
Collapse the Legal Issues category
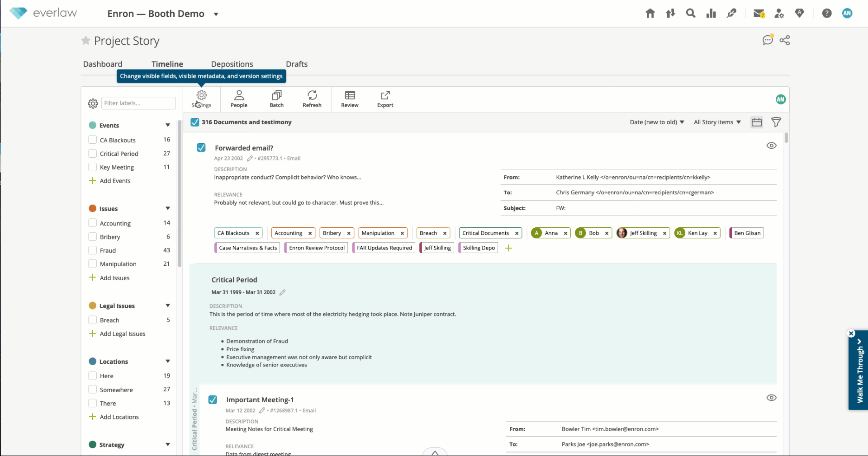point(168,306)
